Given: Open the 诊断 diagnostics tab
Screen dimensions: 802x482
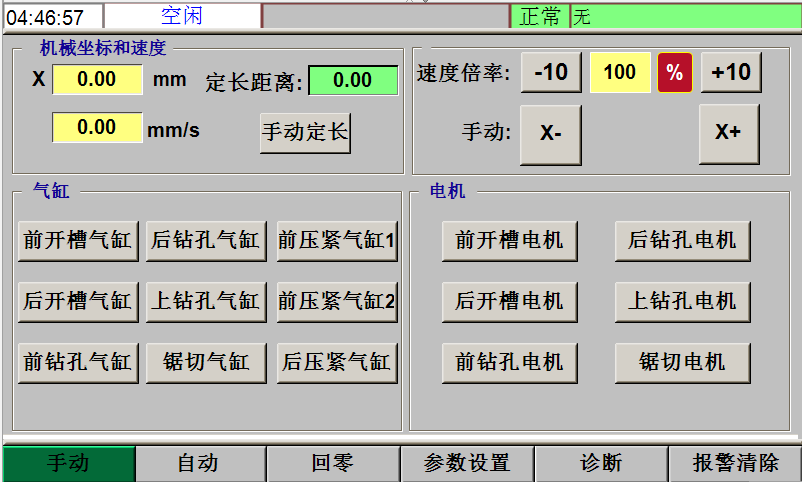Looking at the screenshot, I should click(601, 464).
